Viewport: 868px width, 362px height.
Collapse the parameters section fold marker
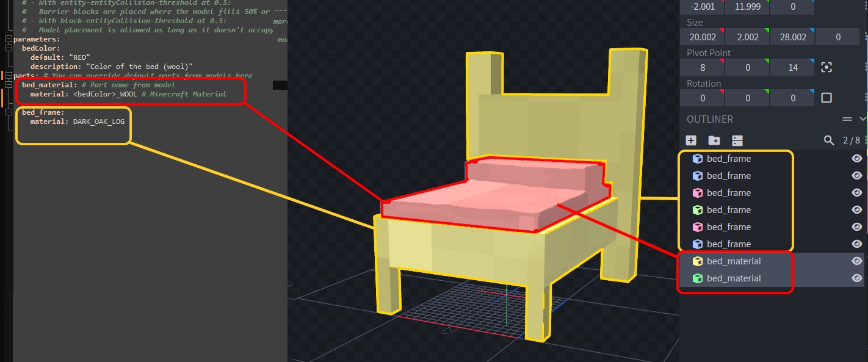[x=8, y=39]
